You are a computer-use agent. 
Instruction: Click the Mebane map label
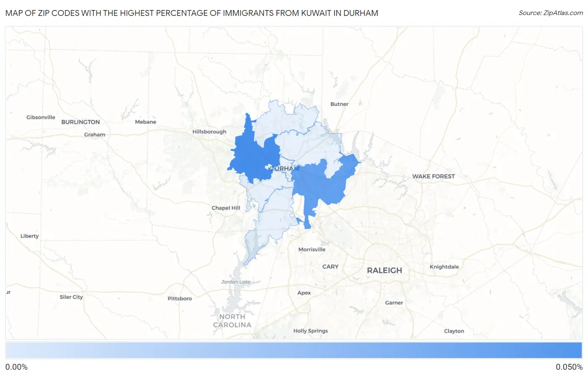pyautogui.click(x=146, y=122)
